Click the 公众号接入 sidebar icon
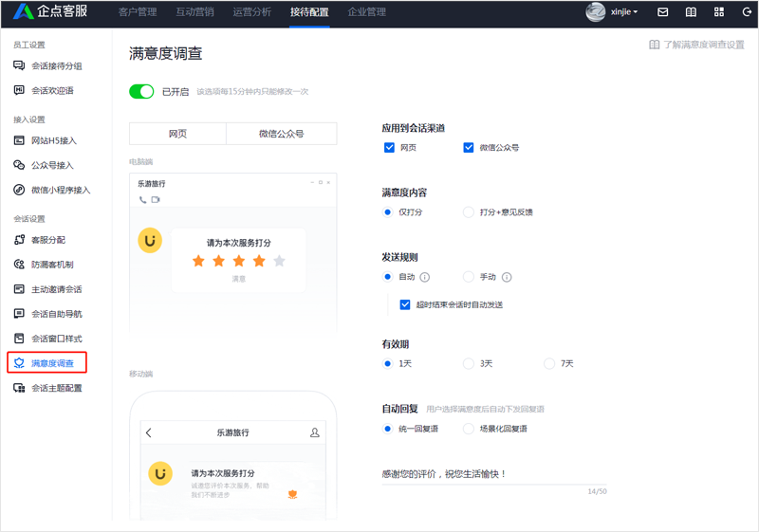759x532 pixels. click(x=19, y=165)
